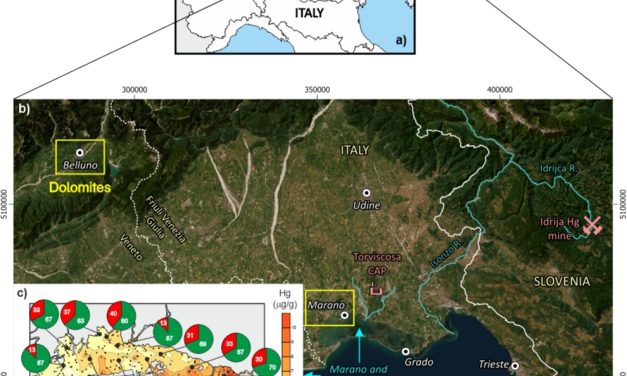Click the 'Veneto' region label
Screen dimensions: 627x376
(131, 247)
